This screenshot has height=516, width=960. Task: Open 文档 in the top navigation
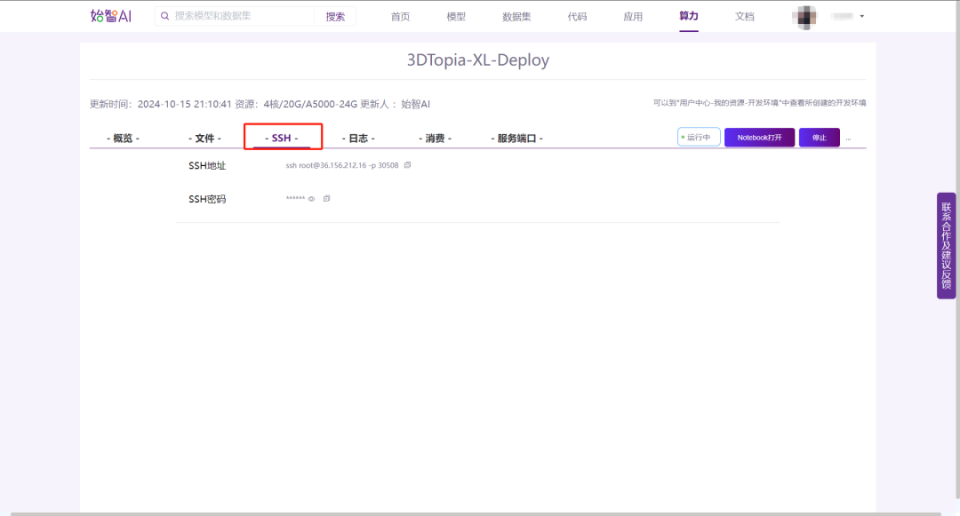coord(744,17)
